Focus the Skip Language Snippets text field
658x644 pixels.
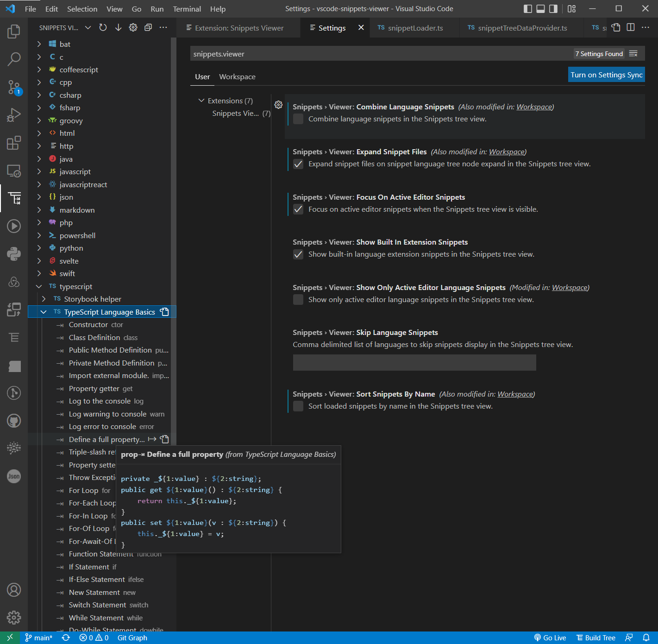[414, 363]
